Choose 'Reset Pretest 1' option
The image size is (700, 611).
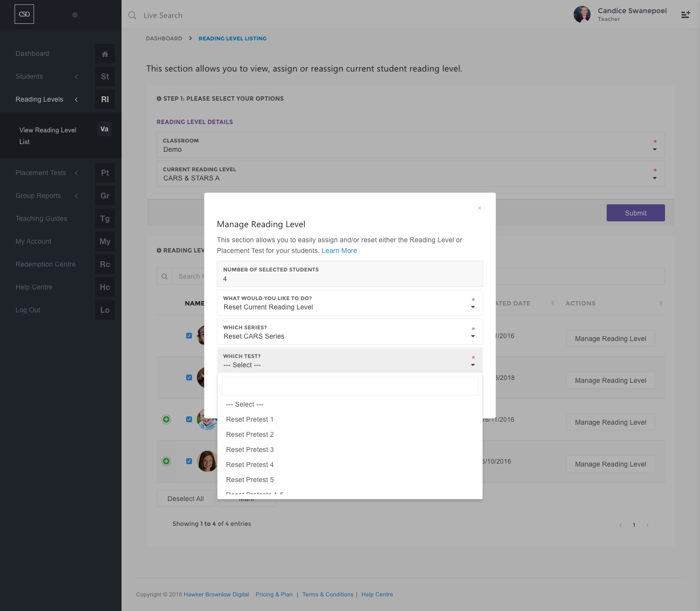point(250,419)
